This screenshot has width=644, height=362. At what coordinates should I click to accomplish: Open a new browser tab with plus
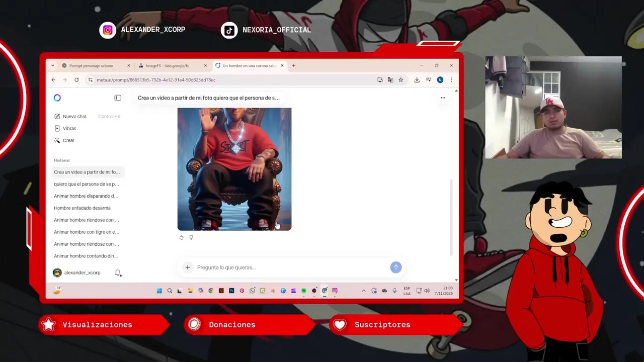click(x=294, y=65)
